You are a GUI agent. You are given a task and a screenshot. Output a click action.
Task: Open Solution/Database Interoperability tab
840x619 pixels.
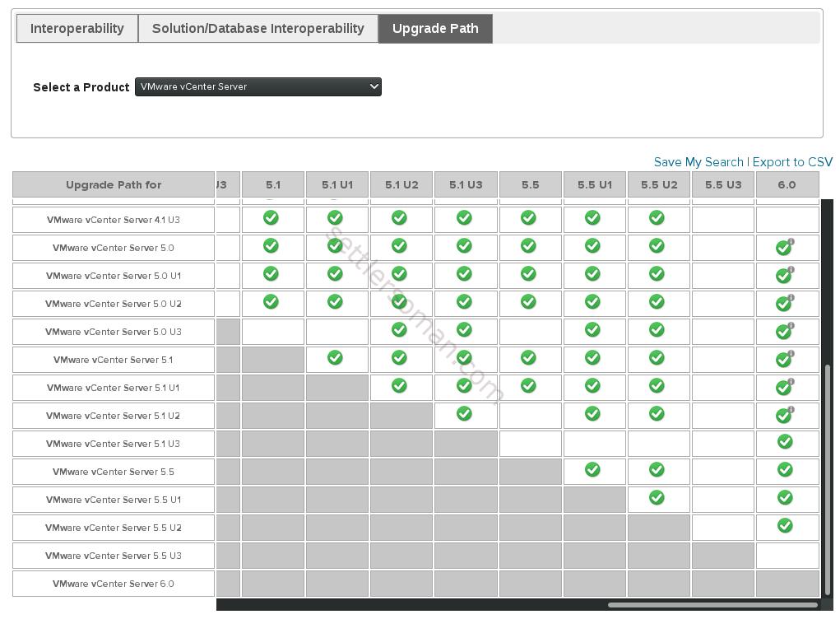tap(258, 29)
